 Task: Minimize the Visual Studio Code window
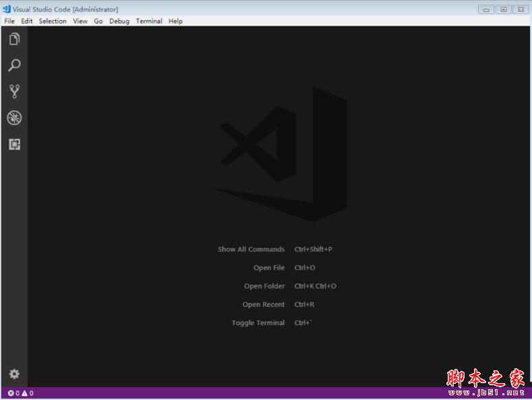pyautogui.click(x=486, y=9)
